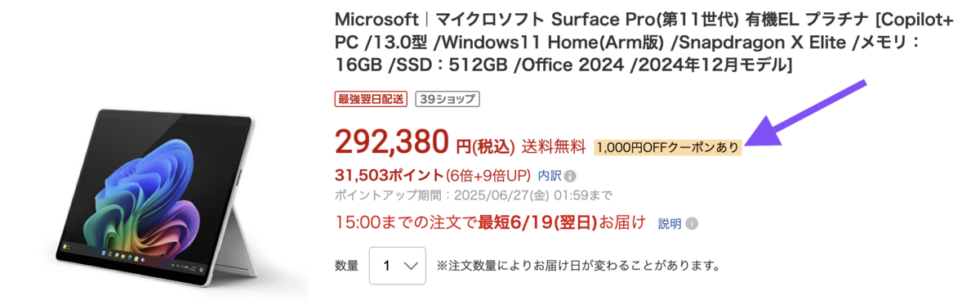Click the chevron arrow in the quantity selector

pyautogui.click(x=412, y=267)
